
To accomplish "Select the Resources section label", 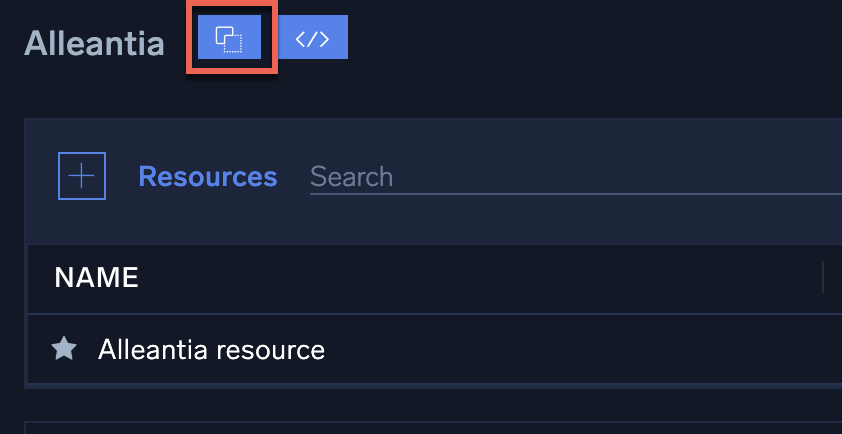I will coord(207,177).
